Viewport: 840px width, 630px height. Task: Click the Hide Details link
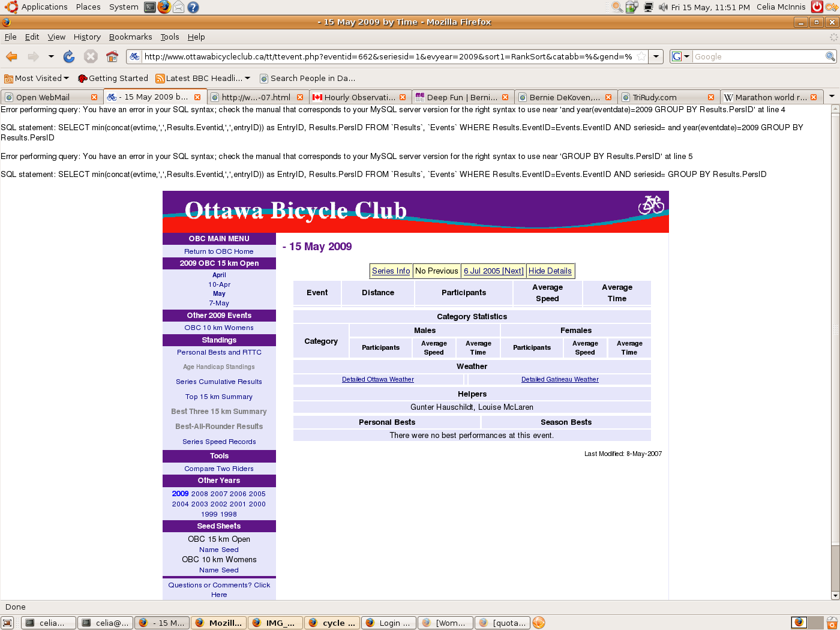tap(550, 271)
